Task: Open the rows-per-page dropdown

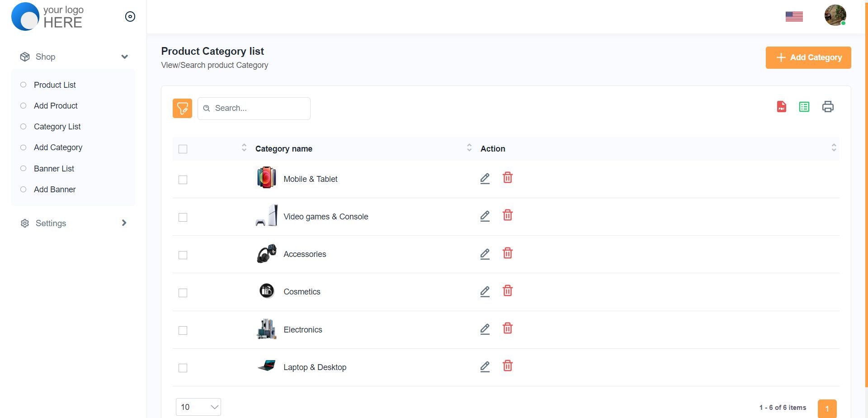Action: pyautogui.click(x=198, y=407)
